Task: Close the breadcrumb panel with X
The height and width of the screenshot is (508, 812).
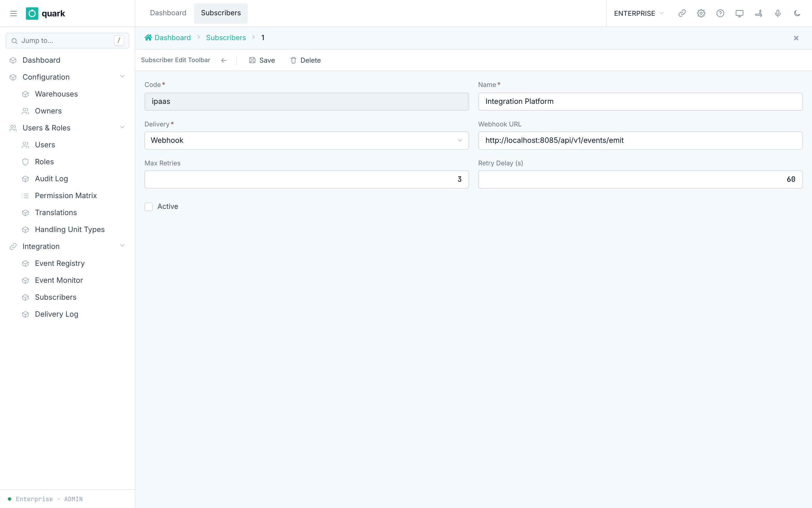Action: click(x=796, y=38)
